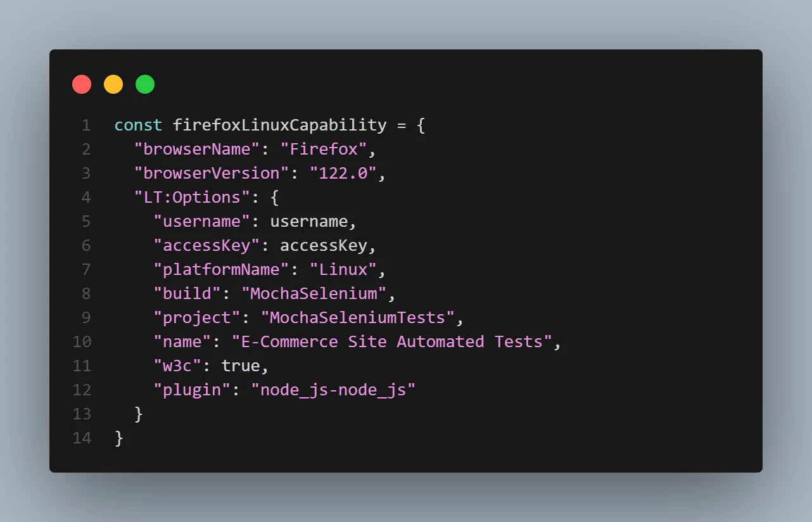Click the "Linux" platform value
The height and width of the screenshot is (522, 812).
click(x=343, y=269)
